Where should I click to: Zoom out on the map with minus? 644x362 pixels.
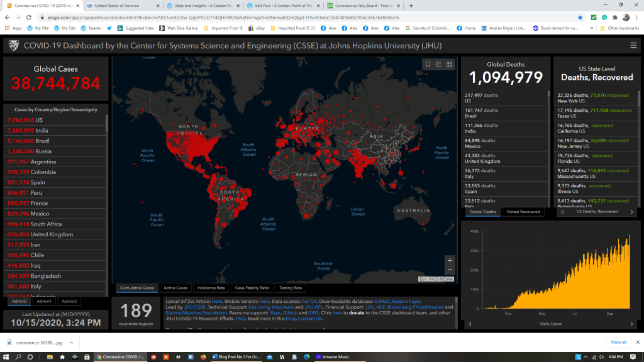pyautogui.click(x=449, y=271)
